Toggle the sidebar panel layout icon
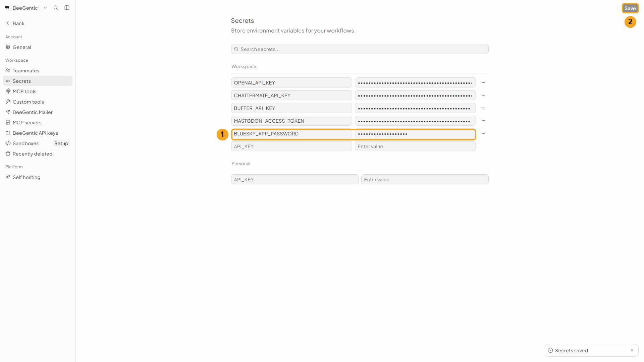The image size is (644, 362). 67,8
